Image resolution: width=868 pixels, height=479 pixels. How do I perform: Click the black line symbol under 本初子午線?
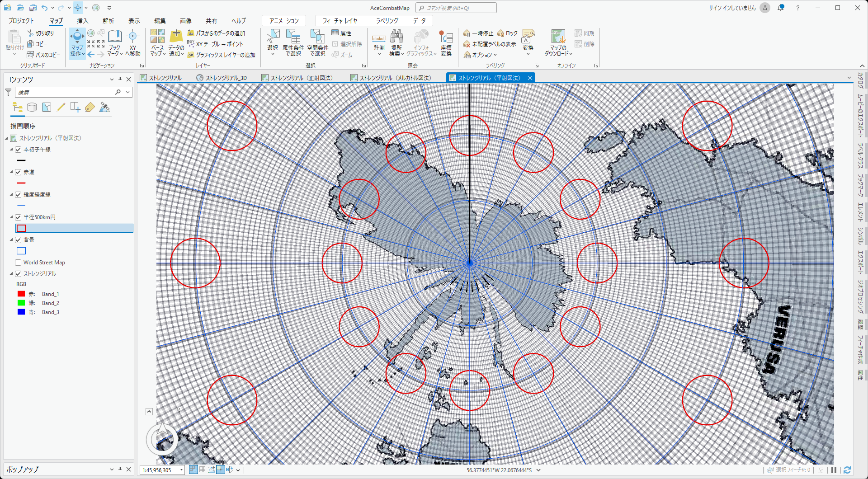[21, 160]
